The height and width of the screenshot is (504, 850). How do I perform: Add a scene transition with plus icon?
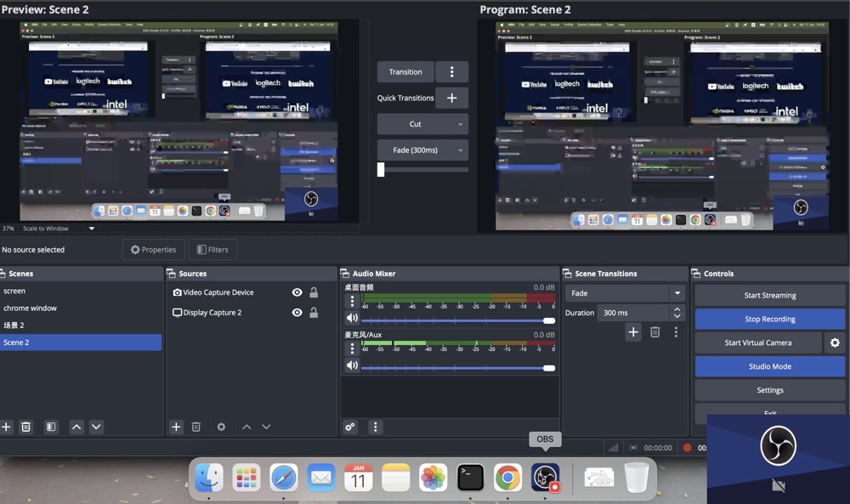pyautogui.click(x=633, y=331)
